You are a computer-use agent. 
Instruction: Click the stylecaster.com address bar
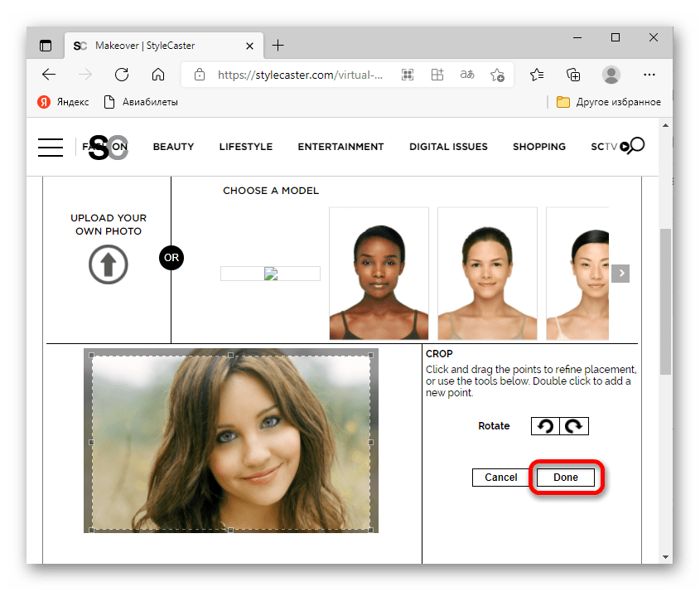click(300, 75)
